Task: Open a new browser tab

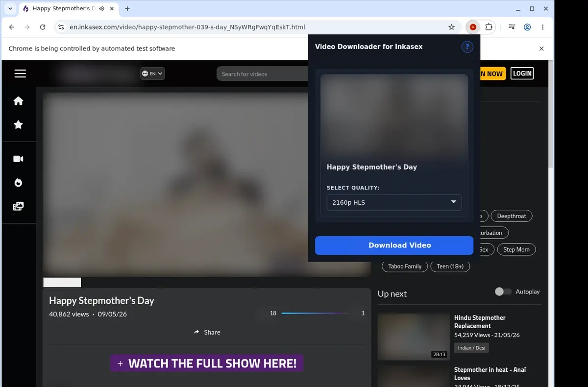Action: [127, 9]
